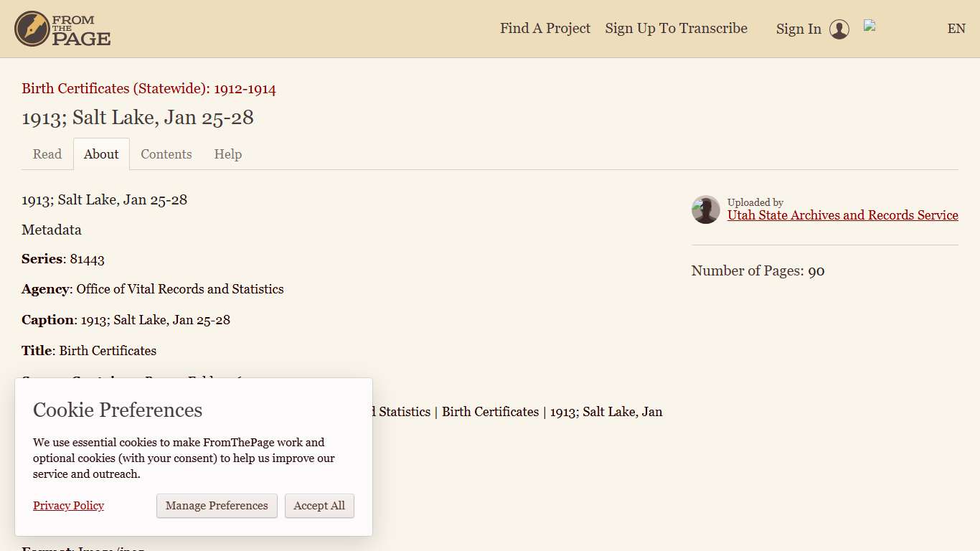Click the user silhouette icon beside Sign In
The height and width of the screenshot is (551, 980).
click(x=839, y=29)
